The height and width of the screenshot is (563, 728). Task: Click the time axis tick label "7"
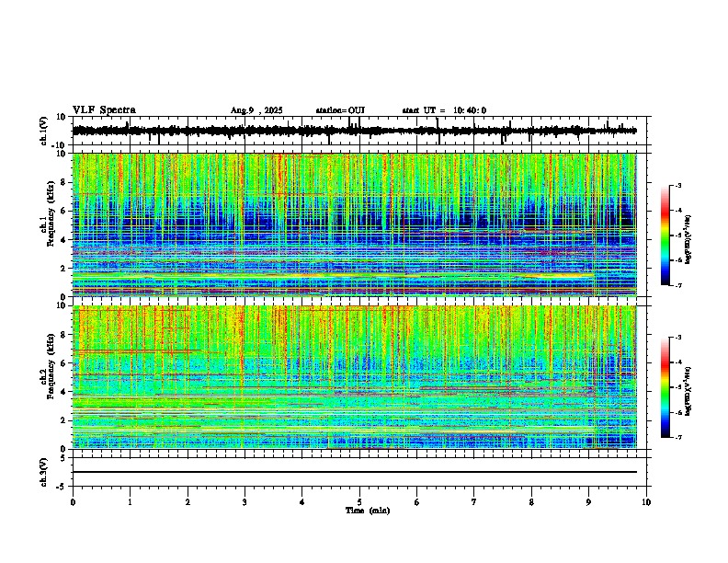point(474,502)
